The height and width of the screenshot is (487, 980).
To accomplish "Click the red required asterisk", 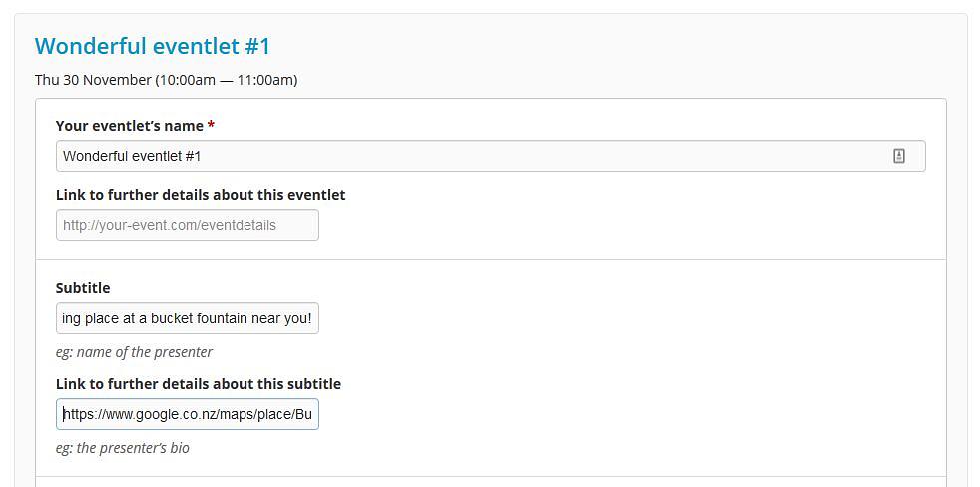I will point(211,127).
